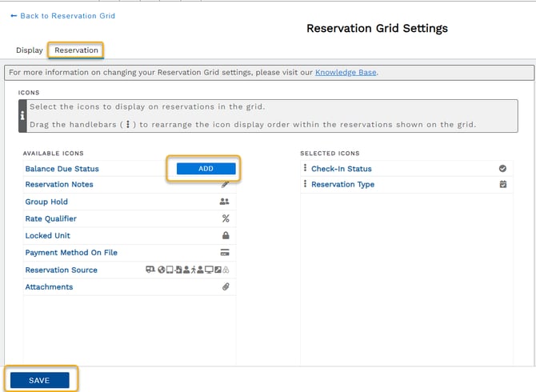536x392 pixels.
Task: Go back to Reservation Grid
Action: [x=62, y=16]
